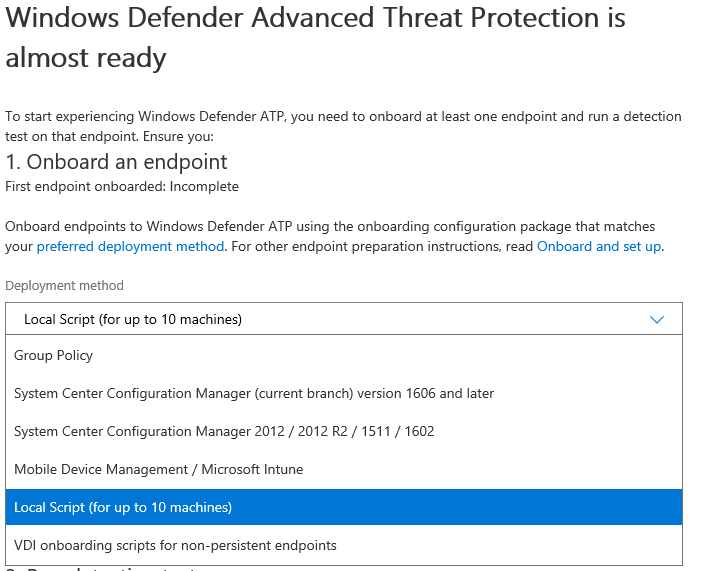Select Group Policy from the deployment list
The width and height of the screenshot is (706, 571).
point(54,356)
